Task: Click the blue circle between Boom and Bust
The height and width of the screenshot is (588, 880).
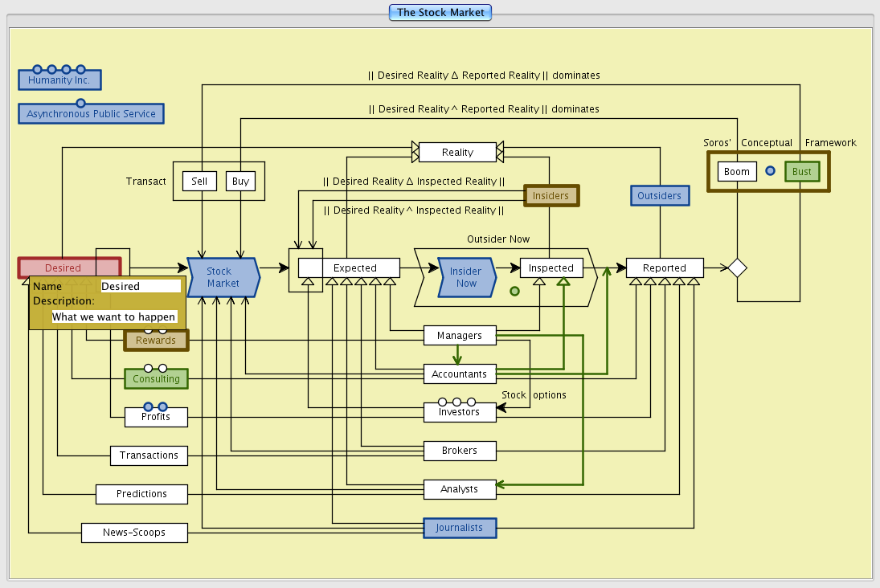Action: click(x=770, y=171)
